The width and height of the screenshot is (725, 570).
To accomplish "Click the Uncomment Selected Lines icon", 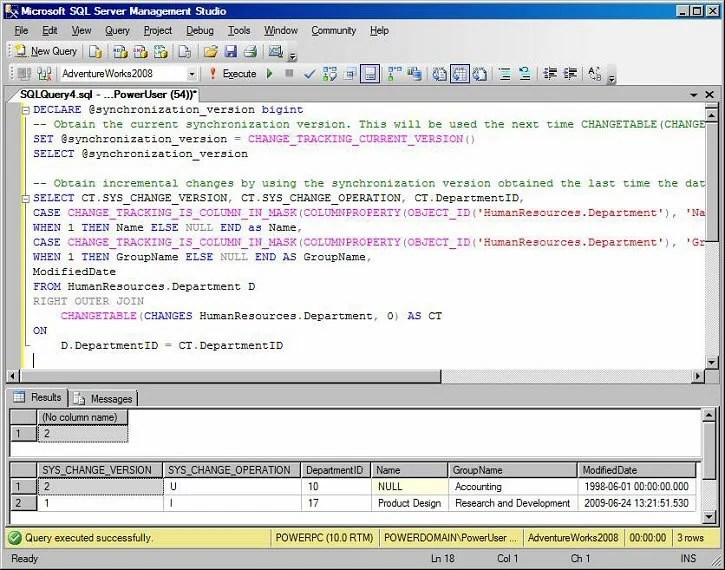I will (525, 74).
